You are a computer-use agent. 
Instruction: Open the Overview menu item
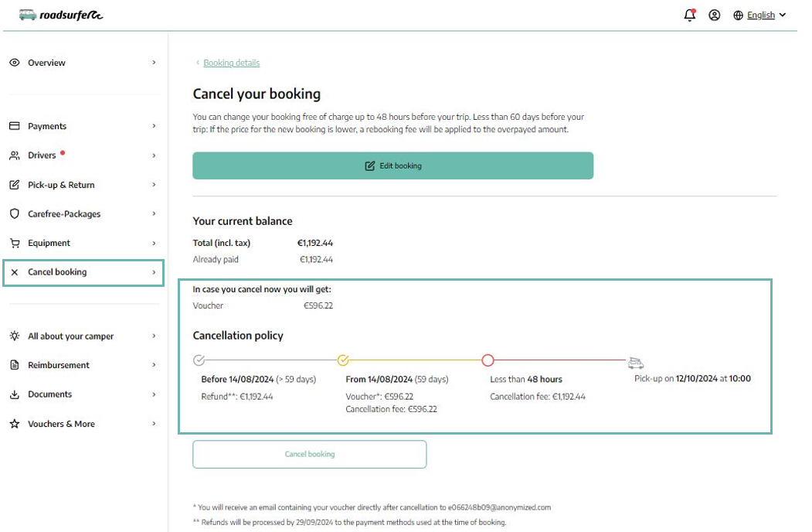[x=83, y=62]
